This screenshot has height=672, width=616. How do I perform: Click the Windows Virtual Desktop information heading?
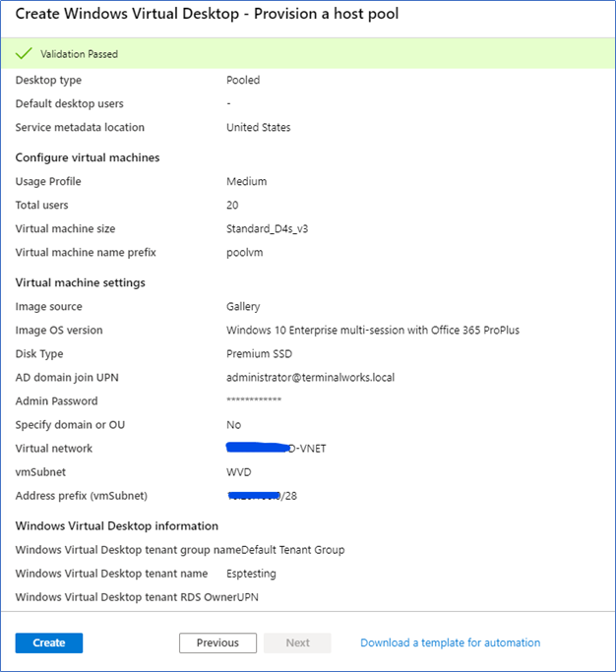click(116, 525)
